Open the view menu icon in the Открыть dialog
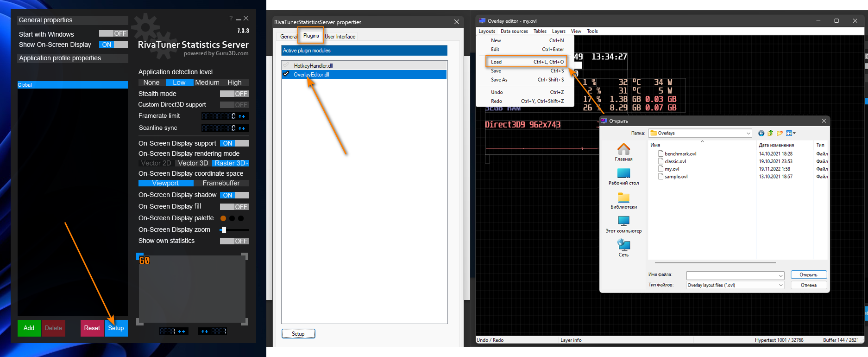The width and height of the screenshot is (868, 357). coord(791,133)
